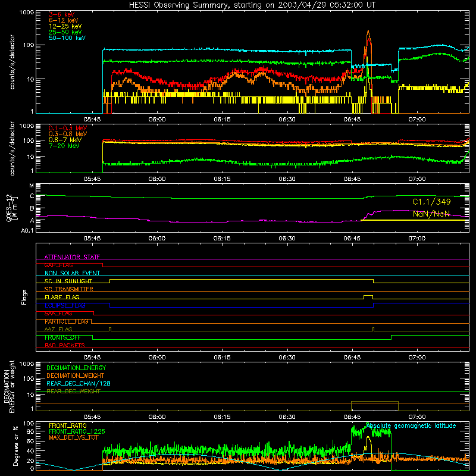Click the BAD_PACKETS flag label
This screenshot has width=476, height=476.
click(65, 345)
